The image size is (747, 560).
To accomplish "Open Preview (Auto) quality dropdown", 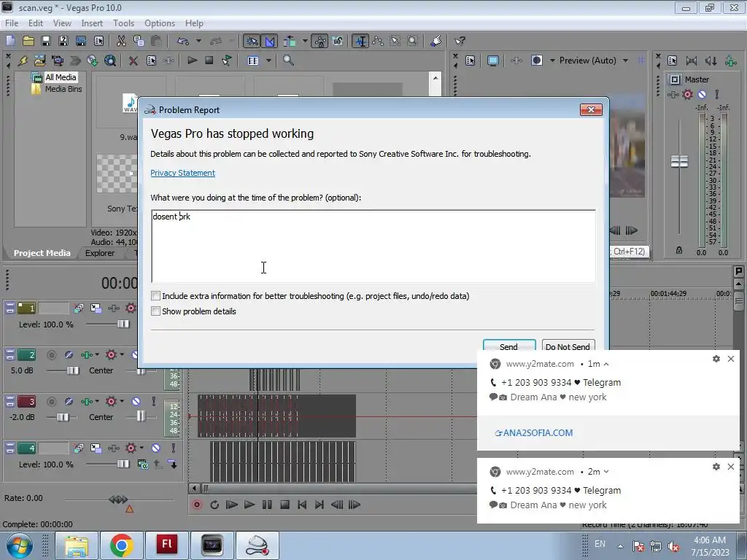I will [x=625, y=61].
